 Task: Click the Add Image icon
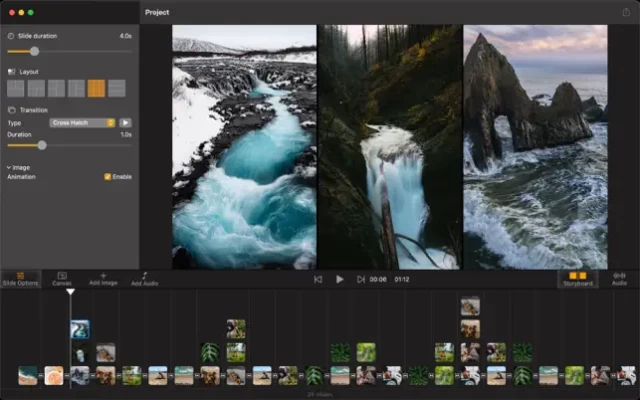(102, 278)
